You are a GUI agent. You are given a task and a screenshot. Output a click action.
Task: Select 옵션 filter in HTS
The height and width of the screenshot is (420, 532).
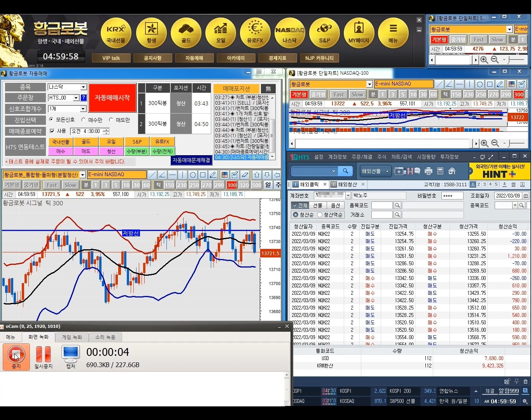click(335, 205)
